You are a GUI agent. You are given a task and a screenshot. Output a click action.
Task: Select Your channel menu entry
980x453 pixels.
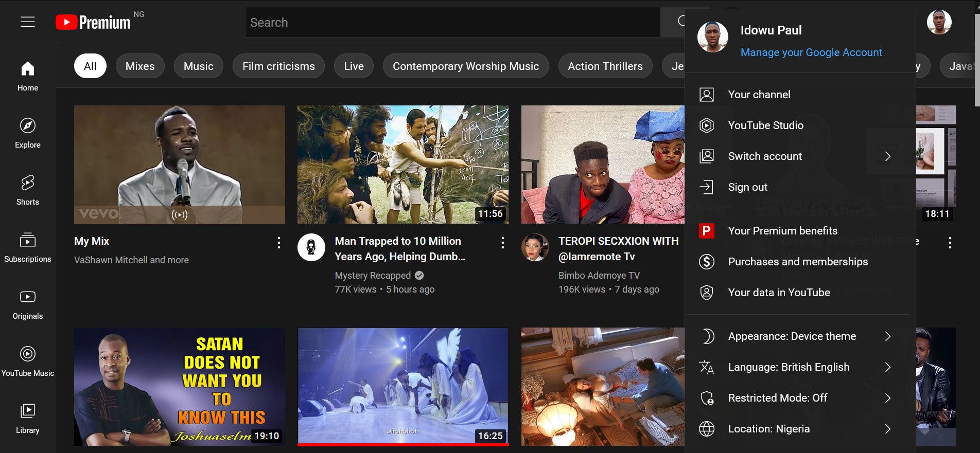coord(800,95)
